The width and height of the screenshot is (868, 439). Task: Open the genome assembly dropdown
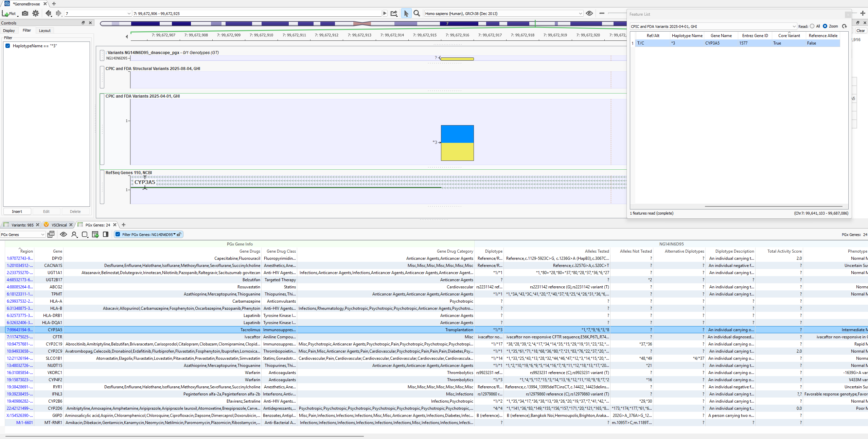click(503, 14)
